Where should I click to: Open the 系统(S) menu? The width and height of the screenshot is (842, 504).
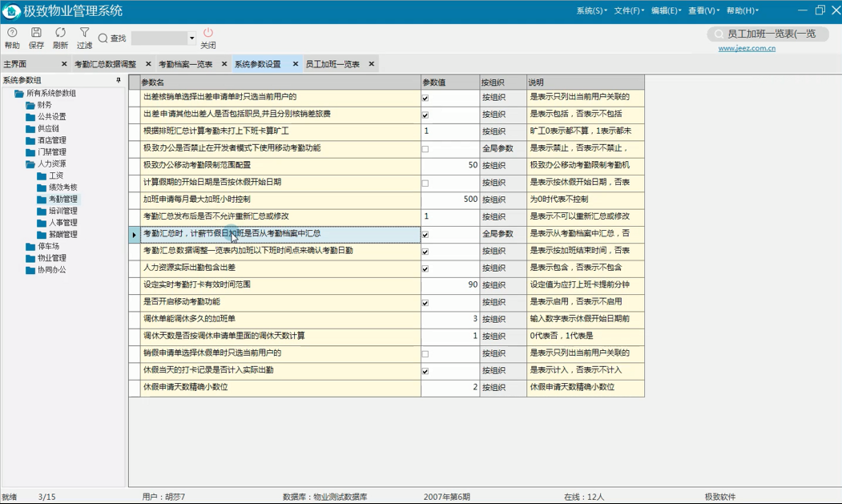pyautogui.click(x=592, y=10)
